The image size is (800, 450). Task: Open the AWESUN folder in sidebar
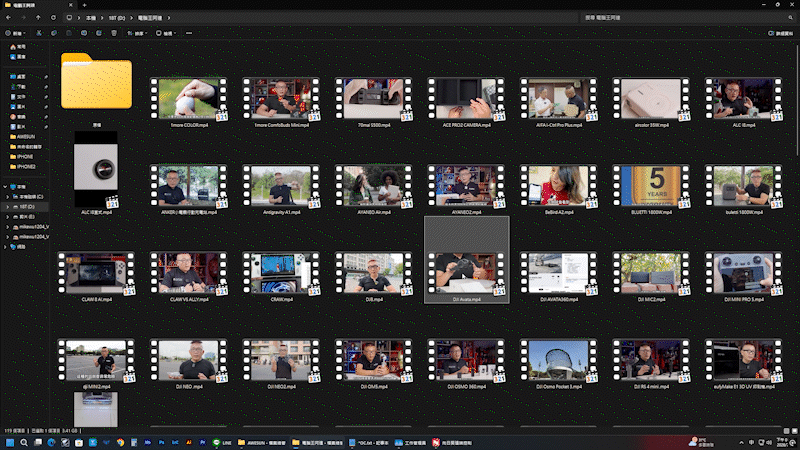point(22,137)
